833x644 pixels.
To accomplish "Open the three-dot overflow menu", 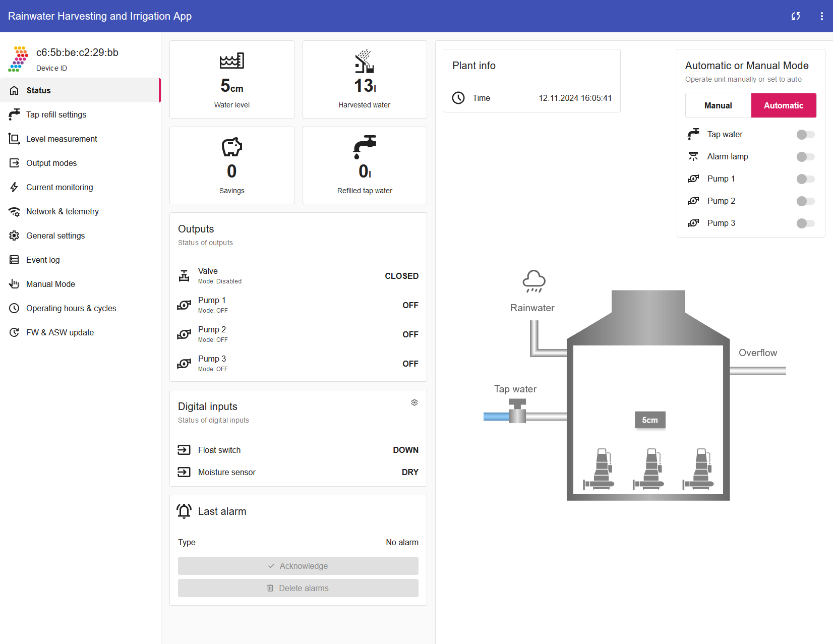I will tap(822, 16).
